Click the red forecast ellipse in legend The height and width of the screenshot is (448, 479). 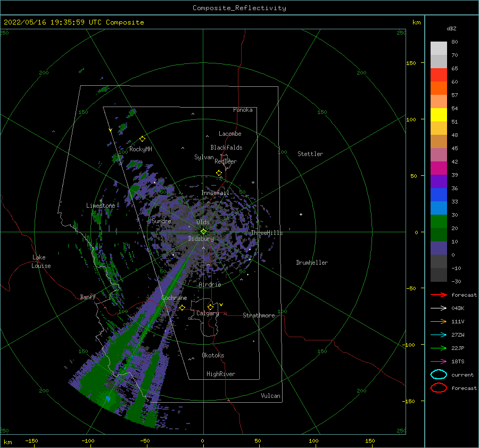(x=439, y=388)
